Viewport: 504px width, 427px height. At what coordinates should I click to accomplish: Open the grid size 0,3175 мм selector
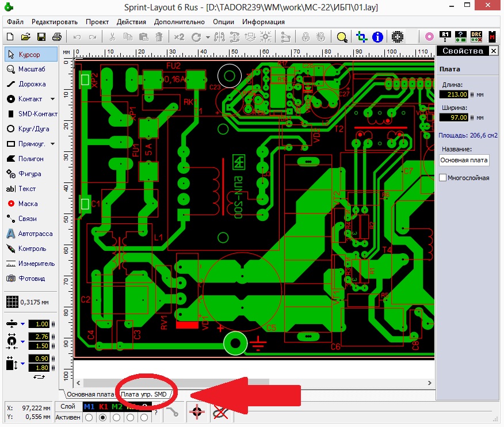(28, 302)
